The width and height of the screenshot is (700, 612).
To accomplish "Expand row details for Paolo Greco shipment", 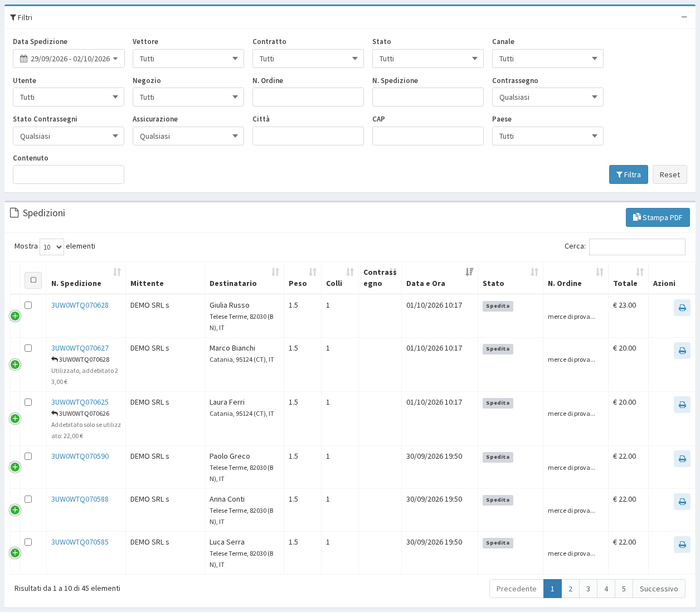I will (15, 467).
